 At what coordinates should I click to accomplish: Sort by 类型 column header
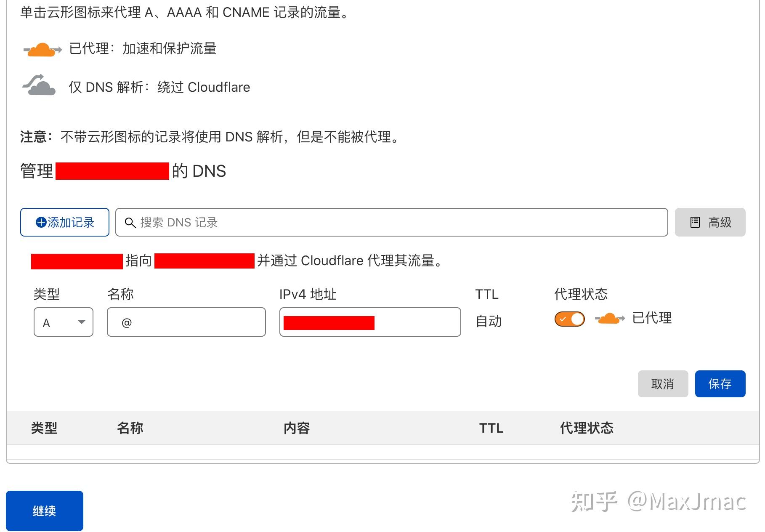click(x=44, y=428)
